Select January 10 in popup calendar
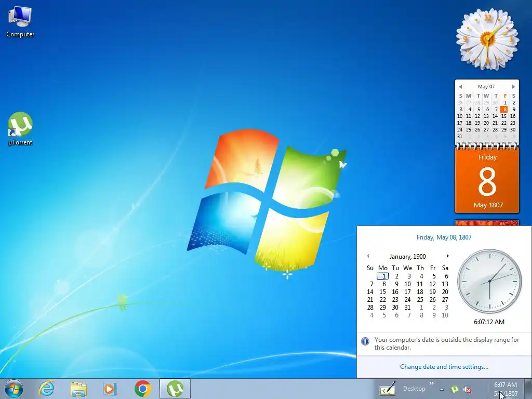Screen dimensions: 532x399 407,284
